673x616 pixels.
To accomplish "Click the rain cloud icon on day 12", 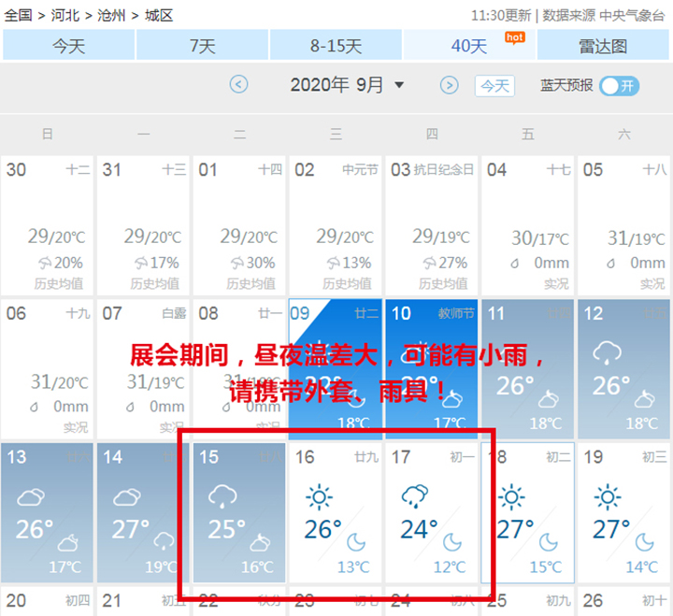I will point(608,352).
